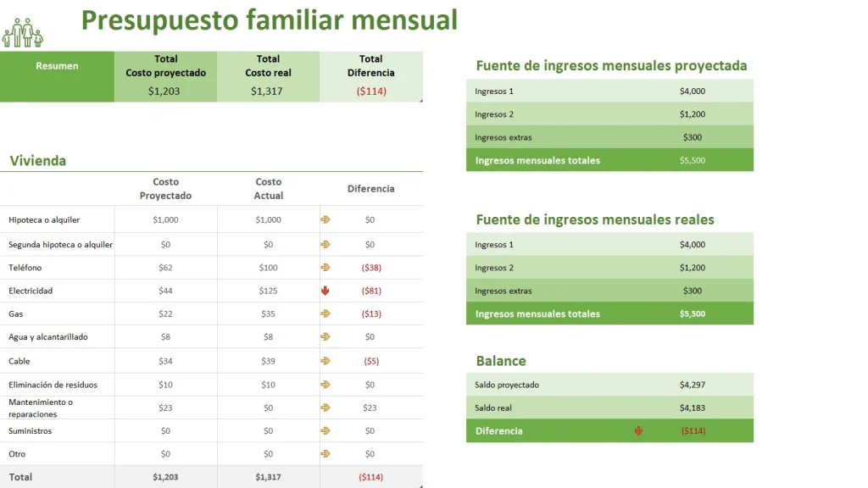The width and height of the screenshot is (868, 488).
Task: Click the yellow arrow next to Suministros
Action: pos(324,430)
